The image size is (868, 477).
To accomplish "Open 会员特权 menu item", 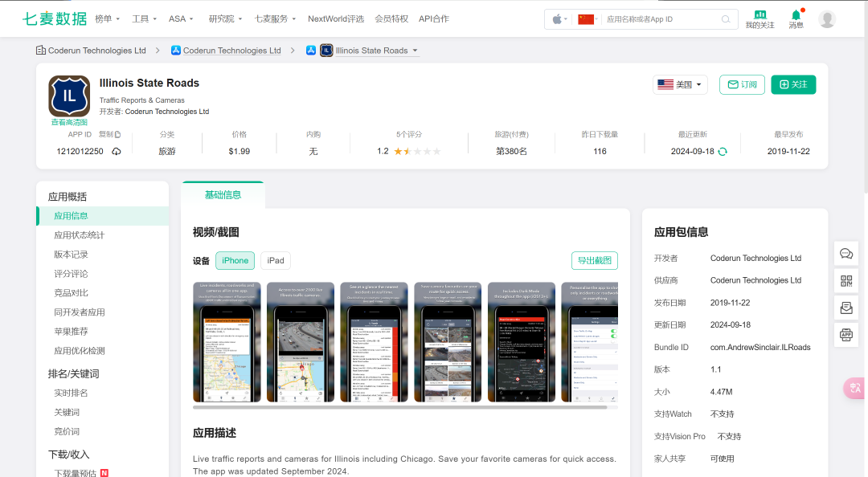I will pyautogui.click(x=391, y=18).
